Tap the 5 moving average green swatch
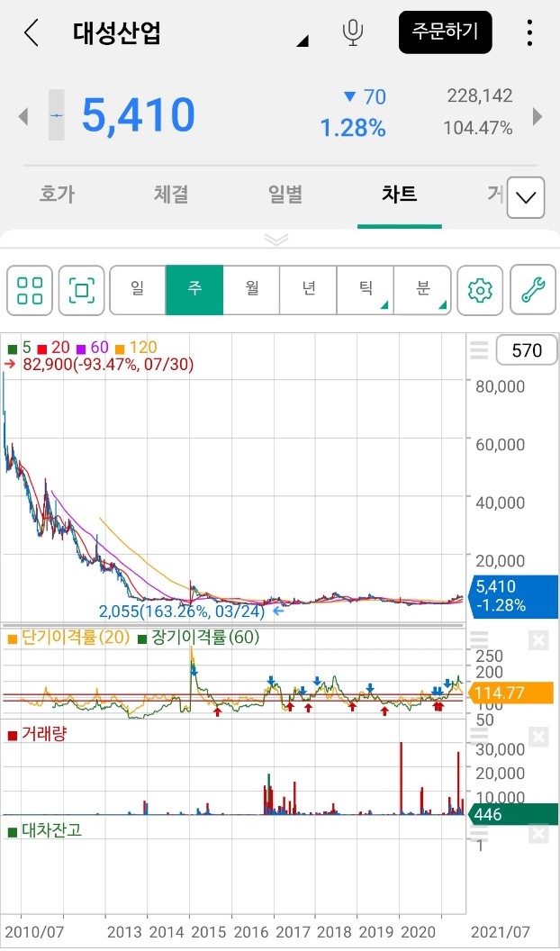560x951 pixels. [12, 349]
